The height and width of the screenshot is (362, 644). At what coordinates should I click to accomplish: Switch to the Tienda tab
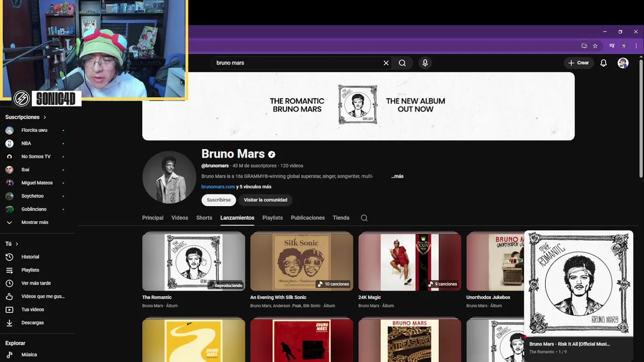pyautogui.click(x=341, y=218)
